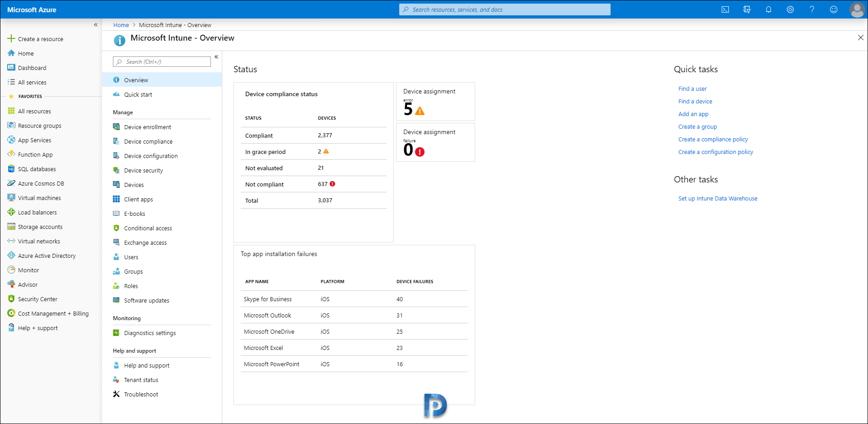868x424 pixels.
Task: Open the portal settings gear
Action: coord(790,9)
